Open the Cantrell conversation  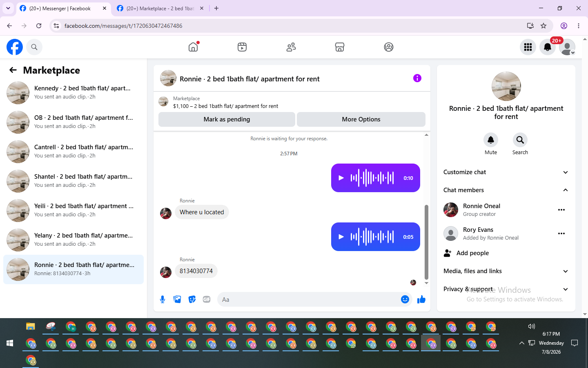73,151
